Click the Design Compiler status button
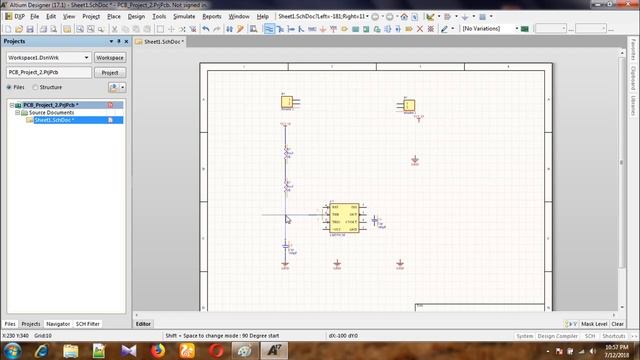Screen dimensions: 640x360 click(x=558, y=336)
